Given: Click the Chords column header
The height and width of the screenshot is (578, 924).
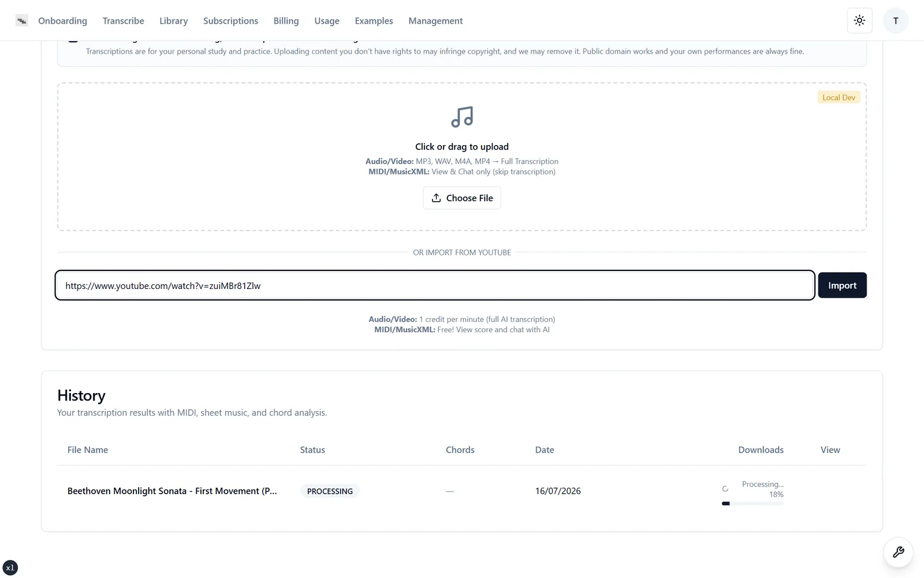Looking at the screenshot, I should pos(460,450).
